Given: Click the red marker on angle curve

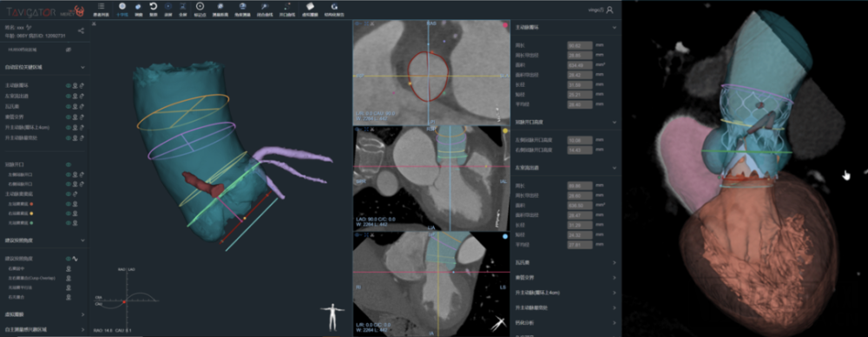Looking at the screenshot, I should coord(124,301).
